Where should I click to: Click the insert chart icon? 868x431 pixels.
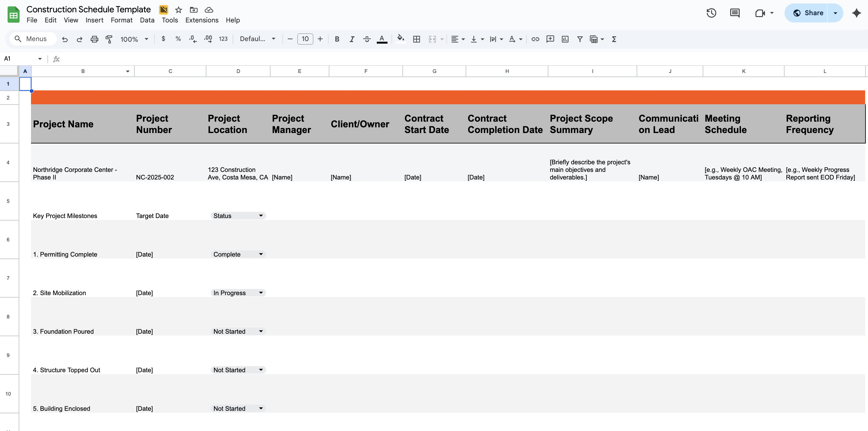[565, 39]
